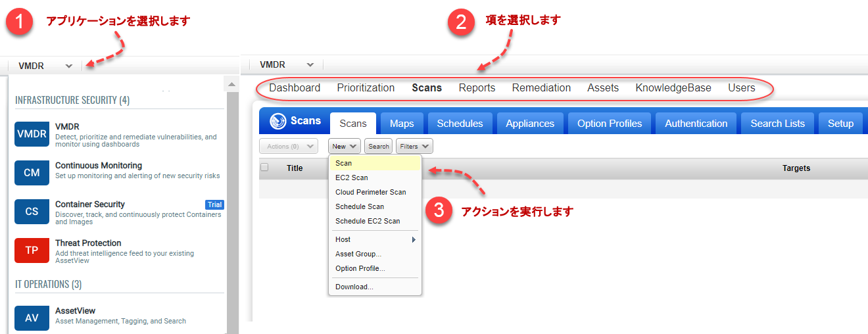
Task: Go to Dashboard section
Action: tap(295, 87)
